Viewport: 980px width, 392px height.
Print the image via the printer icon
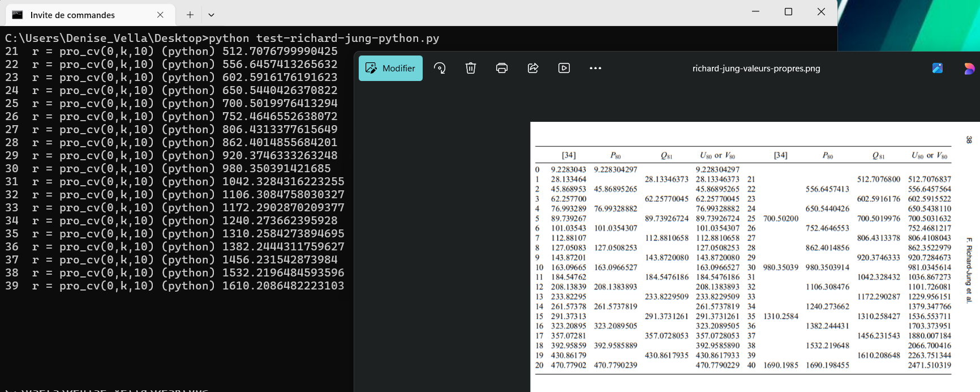click(502, 68)
